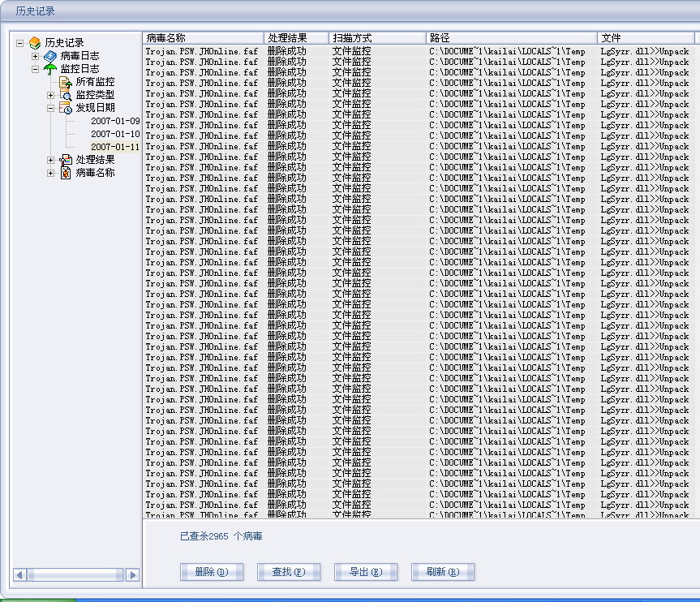Image resolution: width=700 pixels, height=602 pixels.
Task: Sort by 路径 column header
Action: tap(512, 38)
